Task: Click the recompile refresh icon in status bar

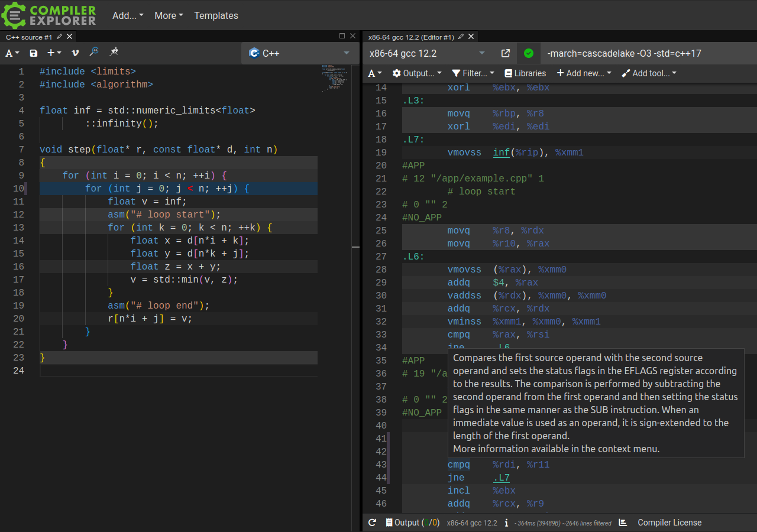Action: tap(372, 523)
